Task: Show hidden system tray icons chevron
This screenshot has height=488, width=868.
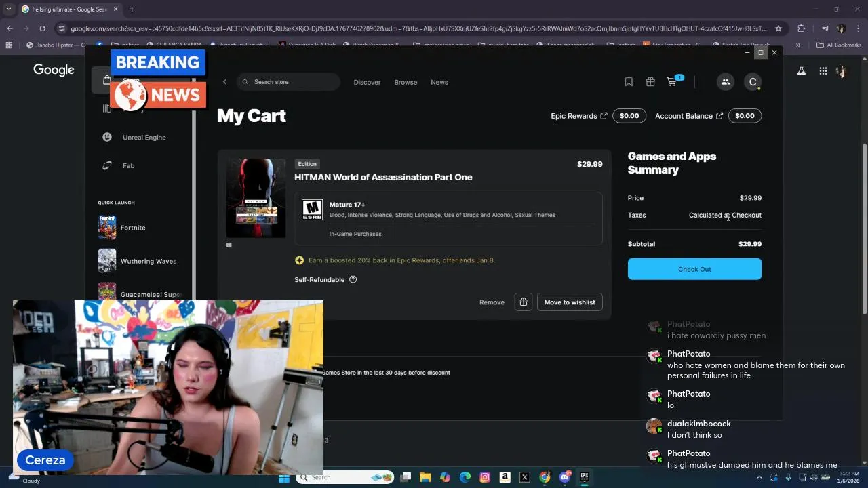Action: [x=759, y=477]
